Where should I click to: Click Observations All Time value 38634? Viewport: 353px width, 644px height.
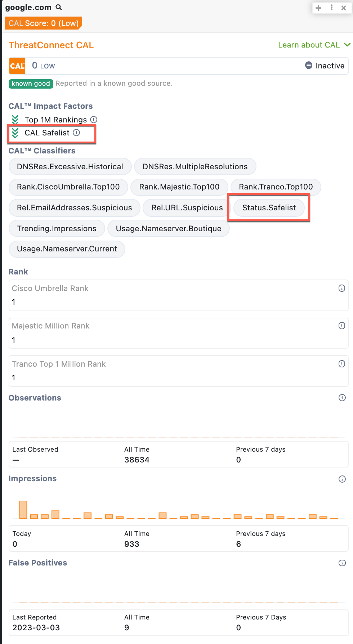pyautogui.click(x=137, y=460)
